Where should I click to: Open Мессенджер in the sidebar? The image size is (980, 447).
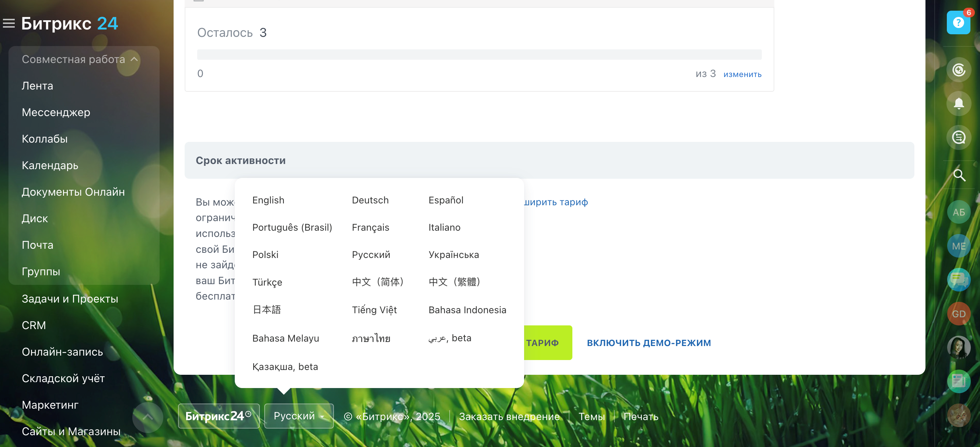[x=56, y=113]
